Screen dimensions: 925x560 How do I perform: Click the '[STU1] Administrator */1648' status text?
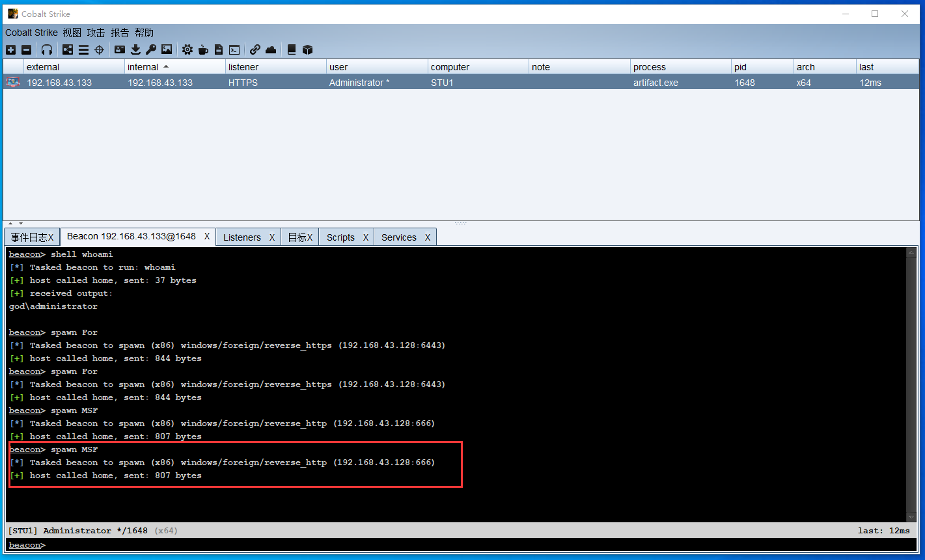(x=79, y=531)
